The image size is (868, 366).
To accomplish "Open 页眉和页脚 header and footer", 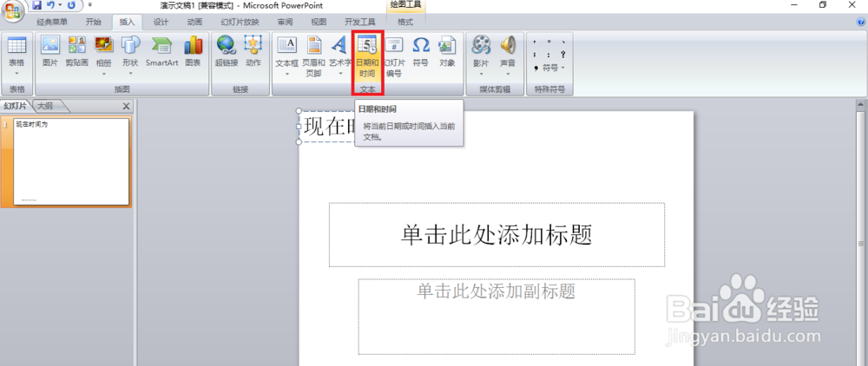I will [314, 56].
